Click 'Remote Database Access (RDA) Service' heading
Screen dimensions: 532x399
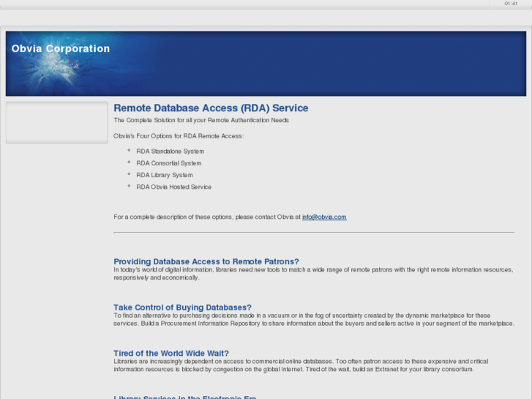point(211,108)
